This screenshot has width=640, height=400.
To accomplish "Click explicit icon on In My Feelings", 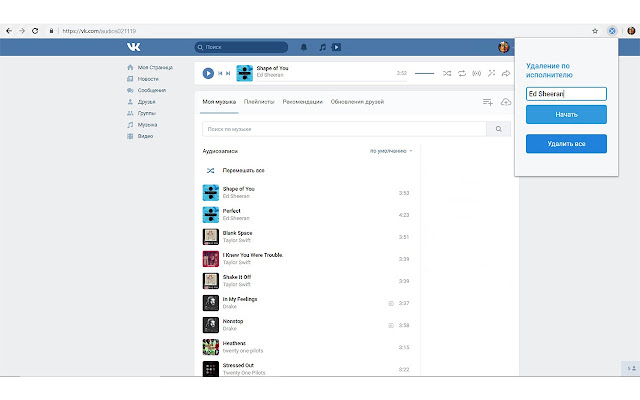I will pos(391,303).
